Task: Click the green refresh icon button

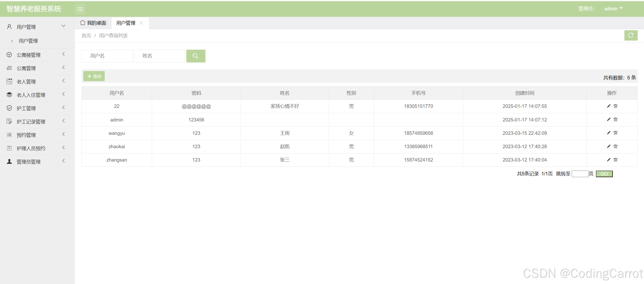Action: (x=631, y=35)
